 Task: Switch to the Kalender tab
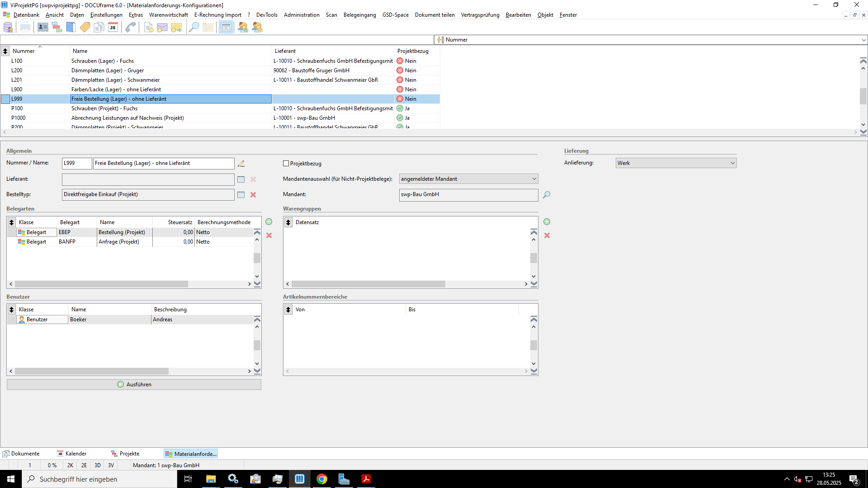[72, 454]
